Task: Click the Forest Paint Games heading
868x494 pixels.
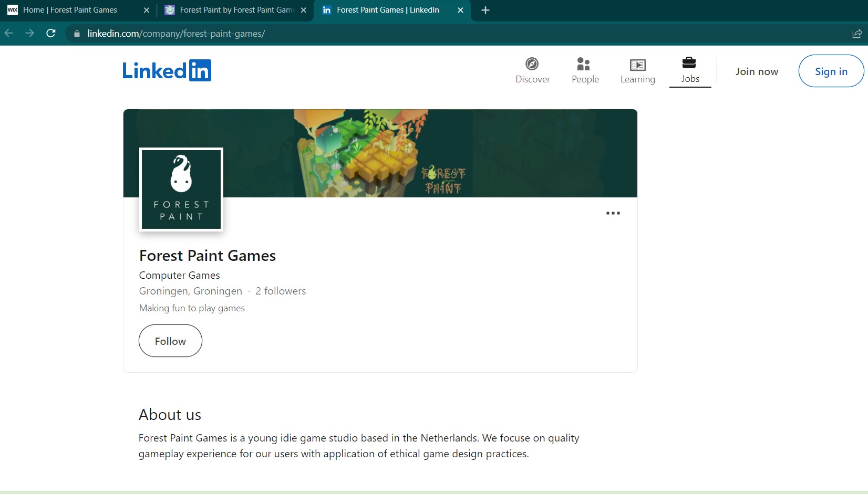Action: point(208,256)
